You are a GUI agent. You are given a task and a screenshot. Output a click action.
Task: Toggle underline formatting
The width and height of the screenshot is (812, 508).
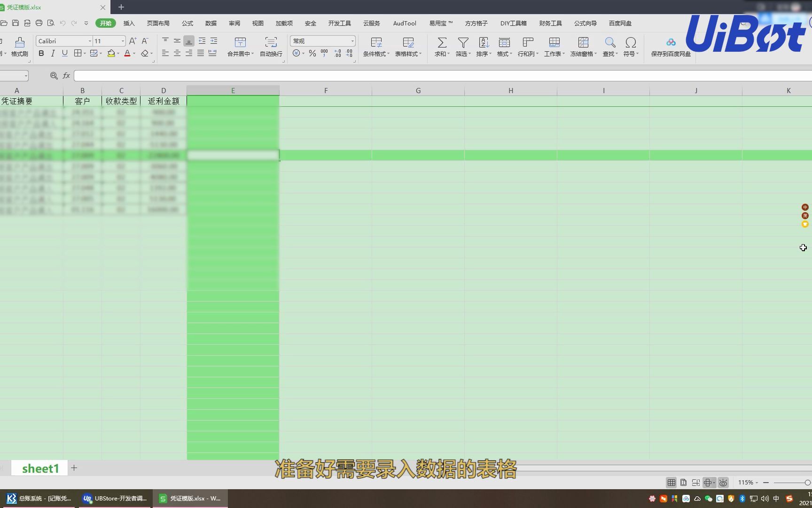coord(64,54)
